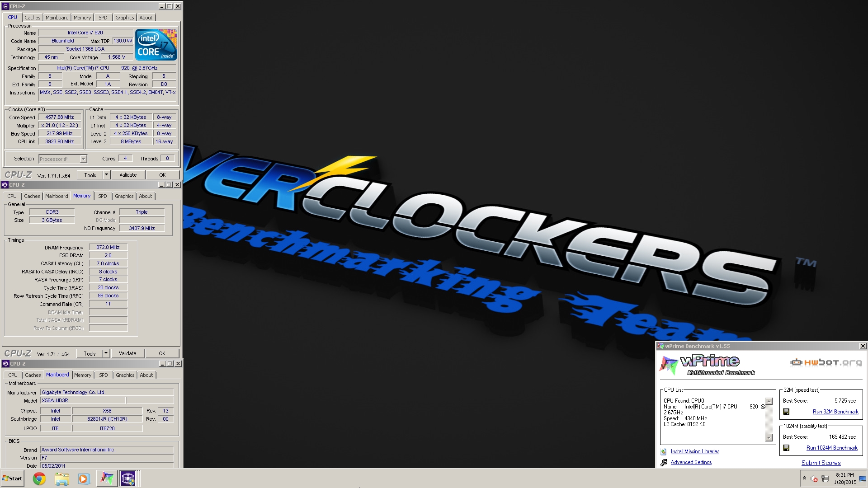Click the Intel Core i7 inside logo
Viewport: 868px width, 488px height.
click(156, 45)
